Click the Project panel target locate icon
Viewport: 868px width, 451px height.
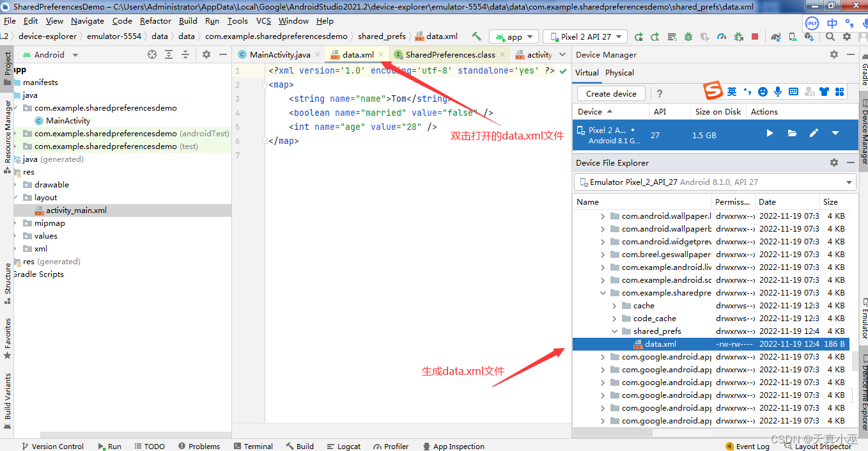click(x=152, y=55)
